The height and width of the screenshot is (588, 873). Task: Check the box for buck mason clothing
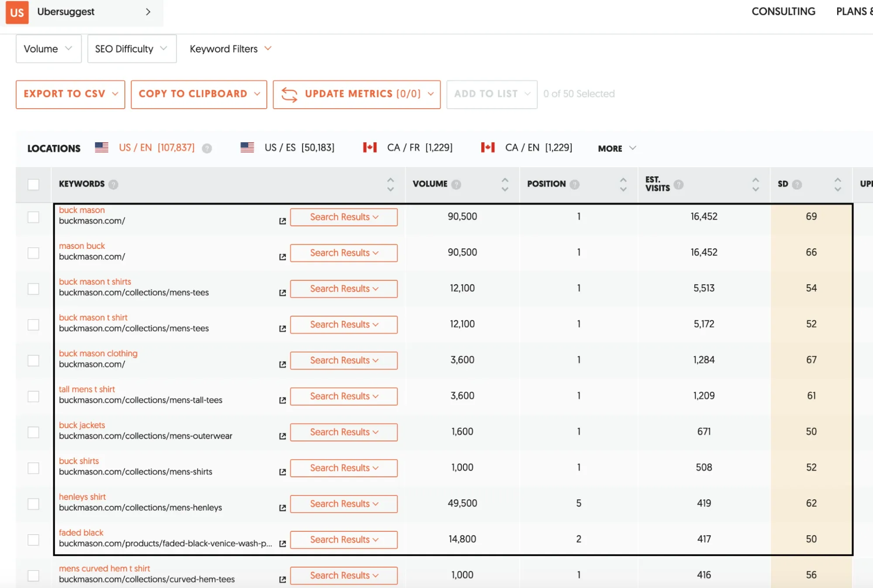coord(33,360)
